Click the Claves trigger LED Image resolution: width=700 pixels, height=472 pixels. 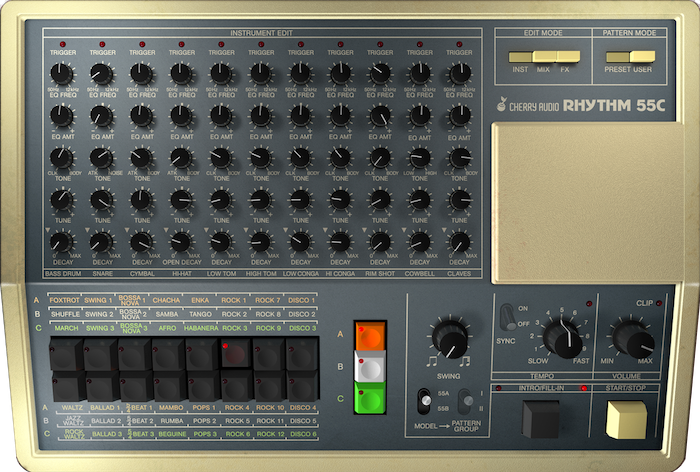(460, 45)
